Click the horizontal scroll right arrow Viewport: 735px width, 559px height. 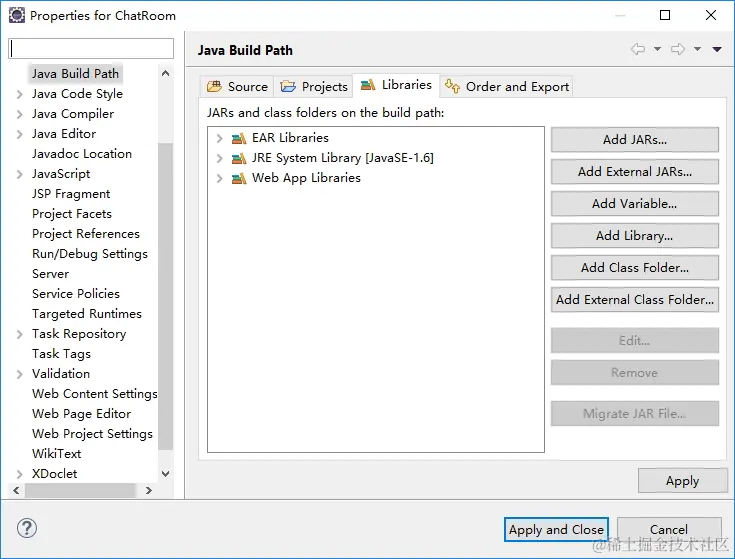coord(149,491)
